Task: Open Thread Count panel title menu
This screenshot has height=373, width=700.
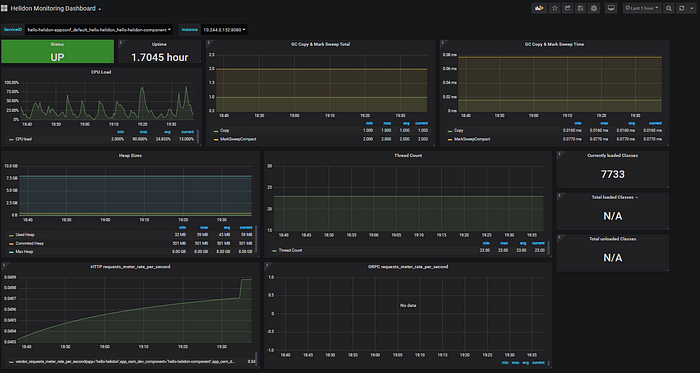Action: tap(408, 156)
